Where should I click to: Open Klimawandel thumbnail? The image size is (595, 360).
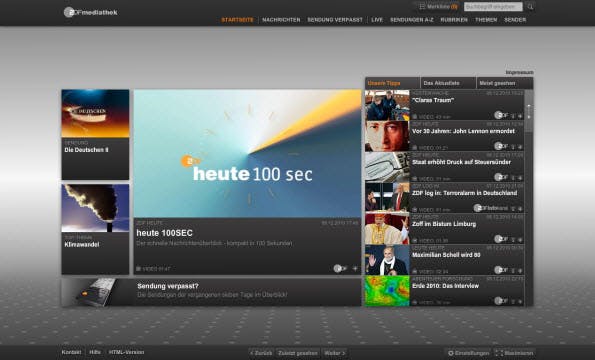[95, 208]
